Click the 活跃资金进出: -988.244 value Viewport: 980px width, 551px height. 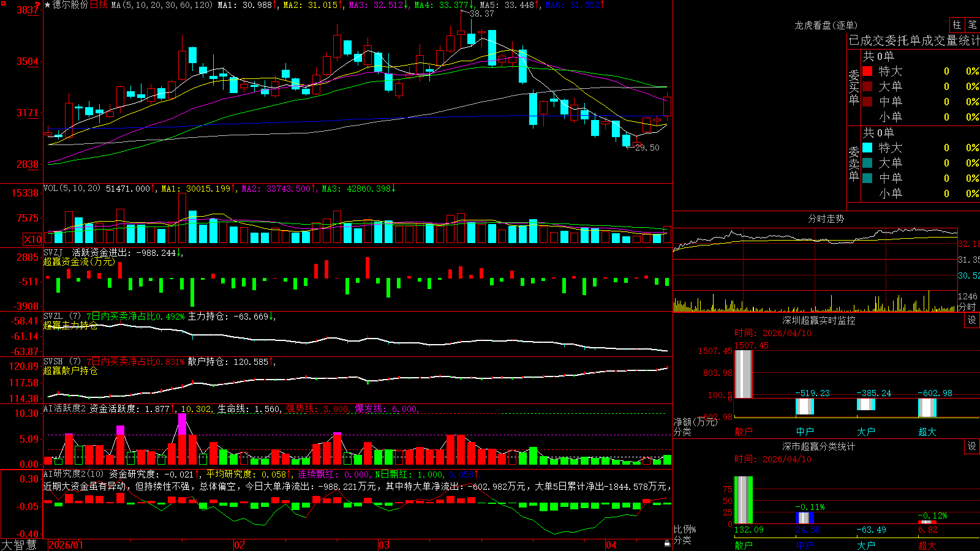(127, 252)
